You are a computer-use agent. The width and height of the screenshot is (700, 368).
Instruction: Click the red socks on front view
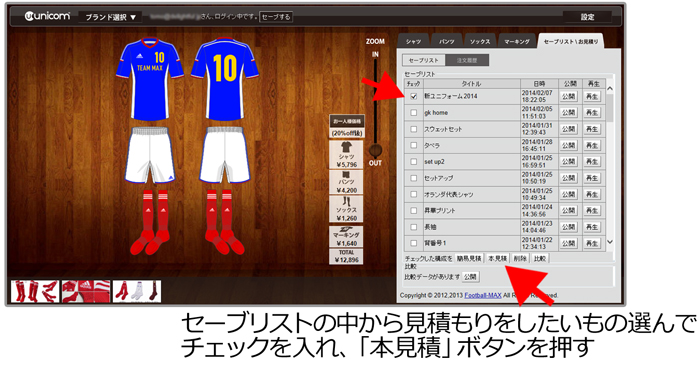click(150, 222)
